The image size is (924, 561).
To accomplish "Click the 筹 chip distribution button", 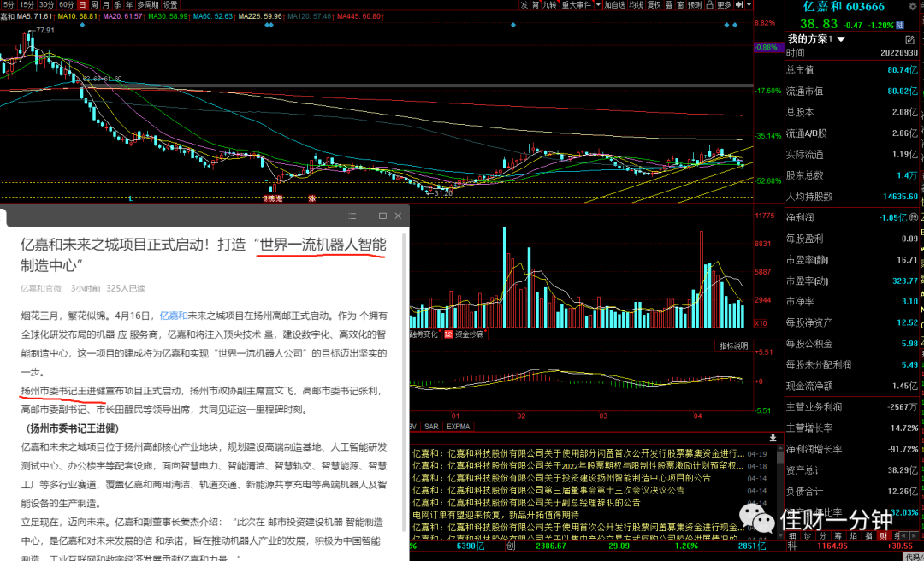I will pyautogui.click(x=536, y=5).
